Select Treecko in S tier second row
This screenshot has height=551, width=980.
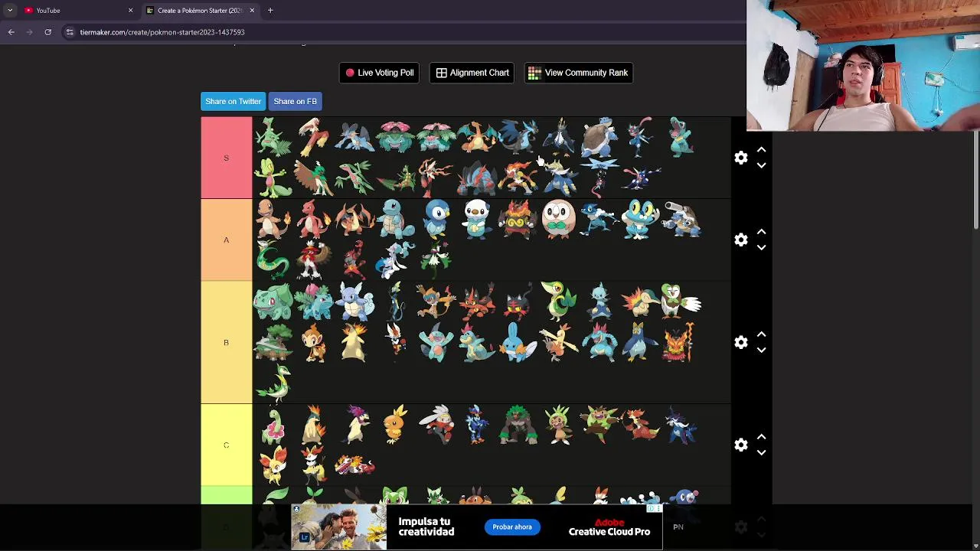click(x=273, y=178)
